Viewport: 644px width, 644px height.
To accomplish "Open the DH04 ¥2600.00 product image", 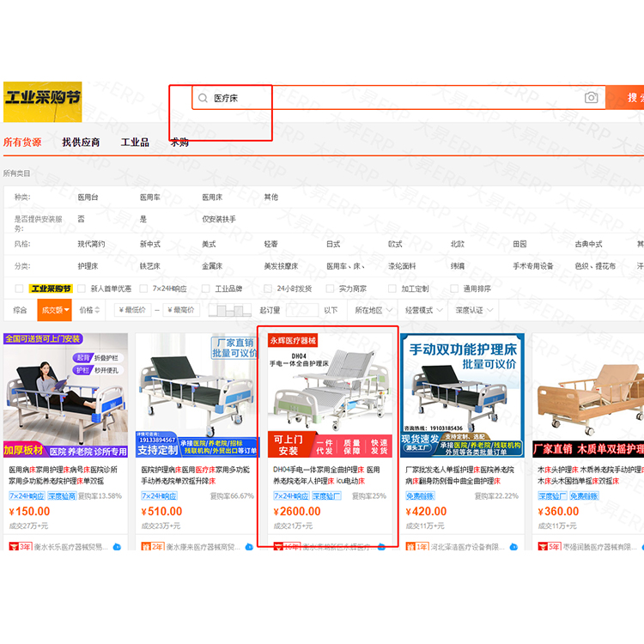I will pos(330,395).
